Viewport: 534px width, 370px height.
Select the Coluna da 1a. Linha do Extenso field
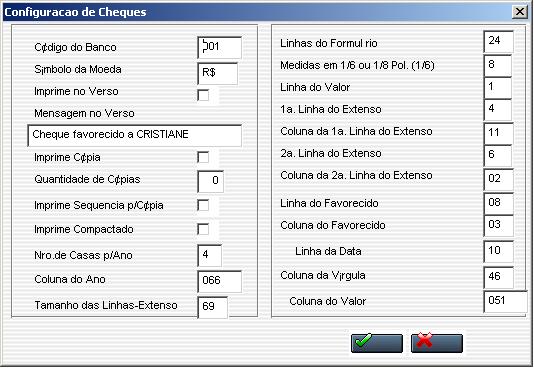(499, 133)
